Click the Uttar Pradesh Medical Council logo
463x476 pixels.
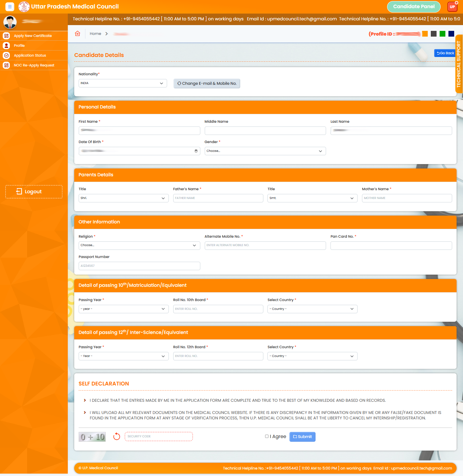click(x=24, y=6)
